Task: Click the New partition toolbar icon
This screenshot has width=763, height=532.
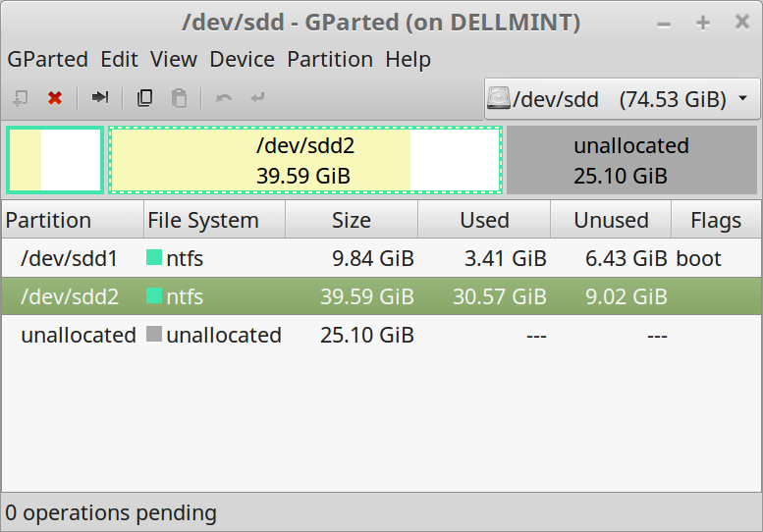Action: point(21,98)
